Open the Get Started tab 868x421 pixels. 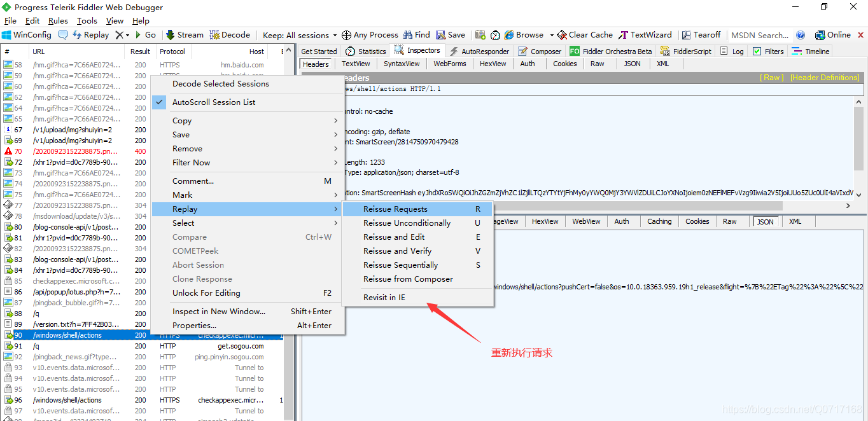(319, 52)
